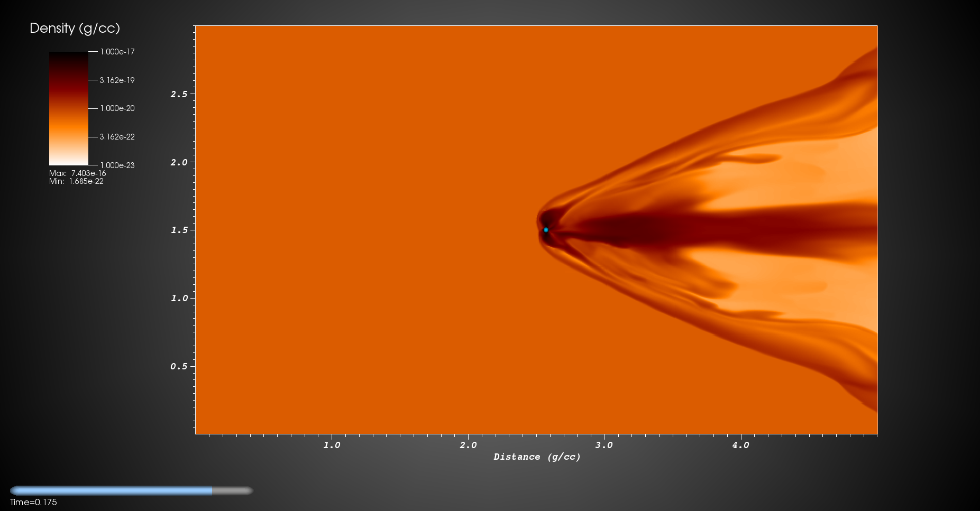Click the blue time progress slider
Viewport: 980px width, 511px height.
tap(131, 490)
